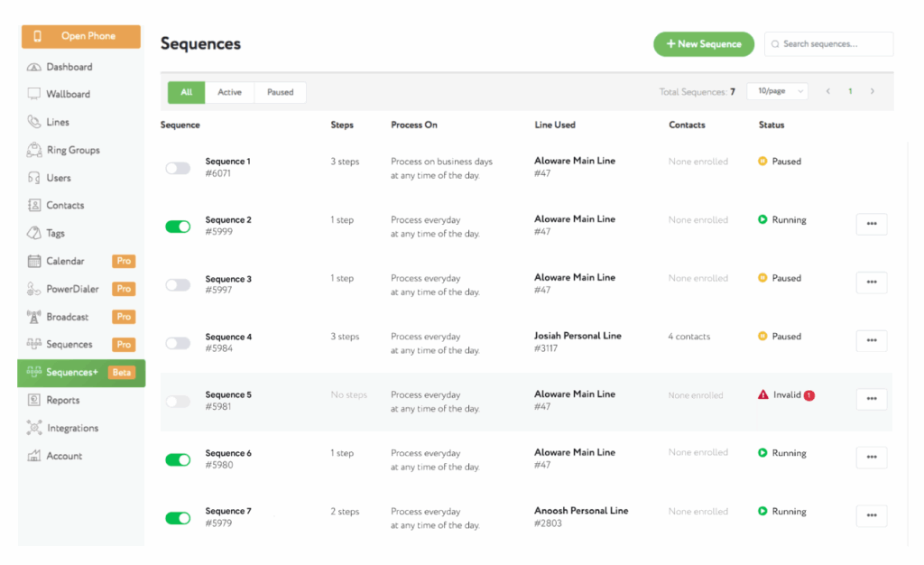Open options menu for Sequence 6
924x565 pixels.
point(871,457)
